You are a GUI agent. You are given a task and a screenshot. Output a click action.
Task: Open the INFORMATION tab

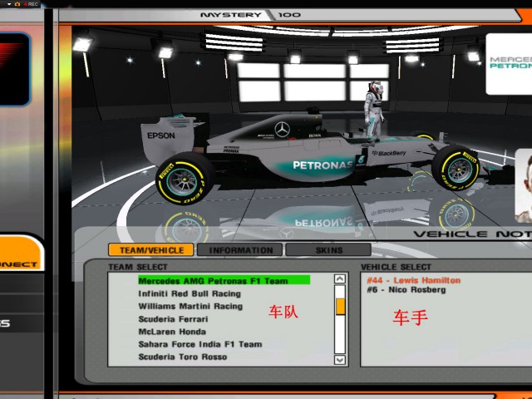pyautogui.click(x=240, y=250)
